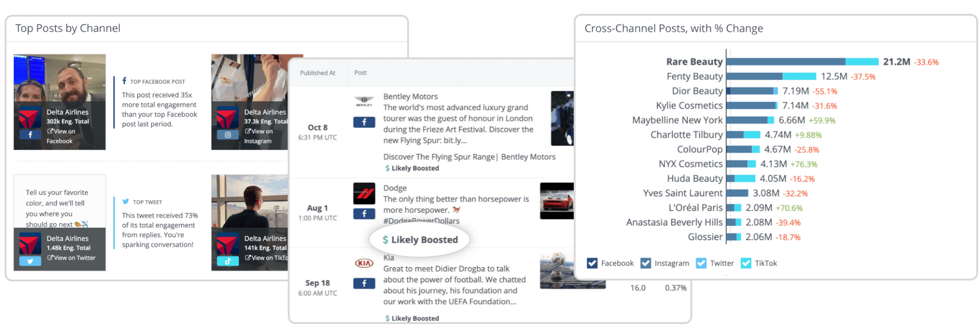Click the Facebook icon in the Dodge post row
The width and height of the screenshot is (980, 324).
[x=364, y=214]
